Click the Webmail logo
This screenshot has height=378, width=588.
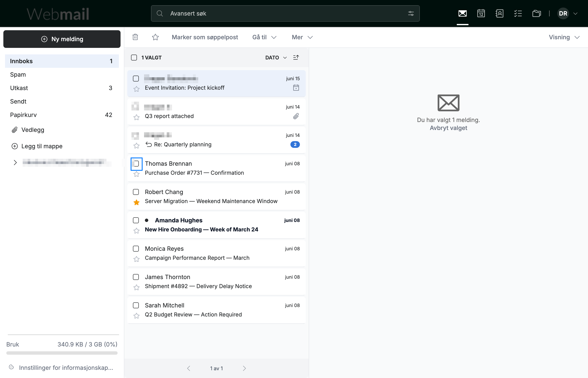(x=58, y=14)
